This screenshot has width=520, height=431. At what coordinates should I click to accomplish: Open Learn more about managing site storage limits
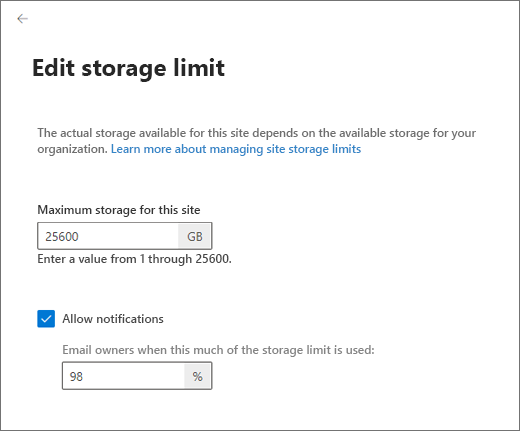coord(236,149)
